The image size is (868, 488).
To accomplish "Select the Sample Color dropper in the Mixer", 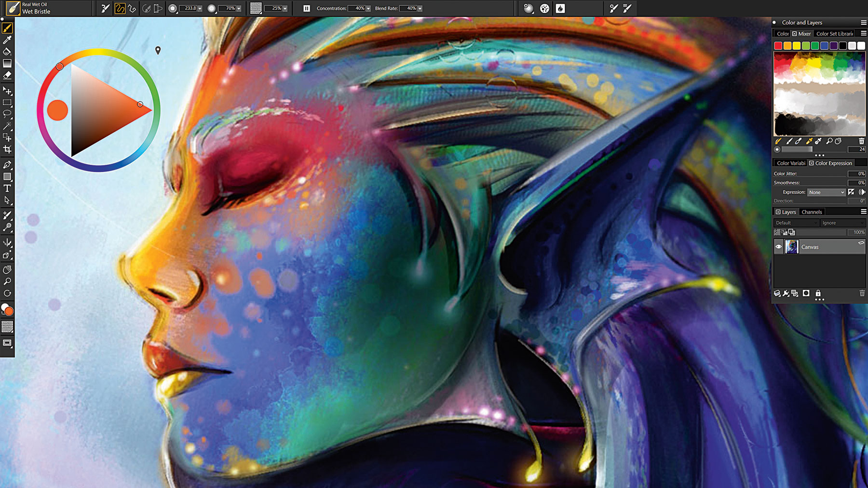I will pos(809,141).
